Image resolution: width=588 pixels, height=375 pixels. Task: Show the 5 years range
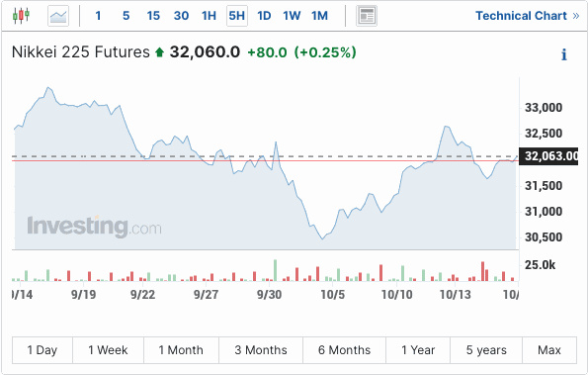coord(486,350)
